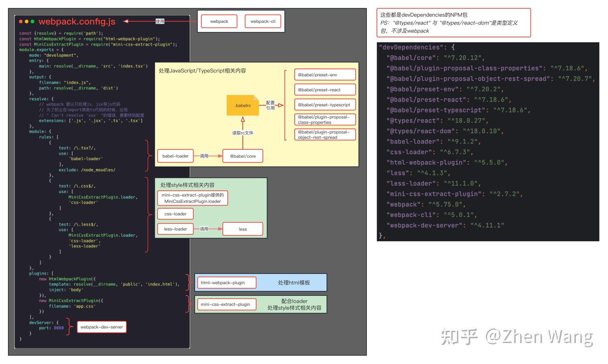Click the 'webpack-cli' box

[x=263, y=22]
